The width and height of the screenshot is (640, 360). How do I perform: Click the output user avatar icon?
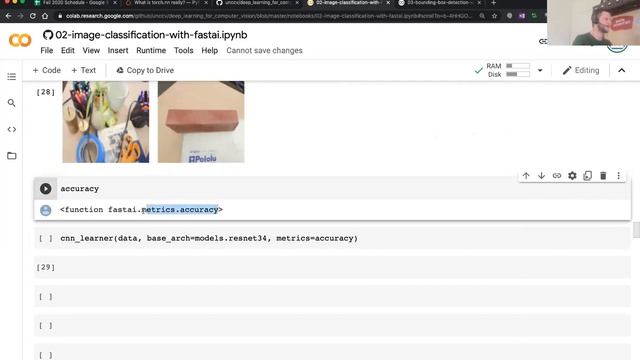click(x=45, y=210)
